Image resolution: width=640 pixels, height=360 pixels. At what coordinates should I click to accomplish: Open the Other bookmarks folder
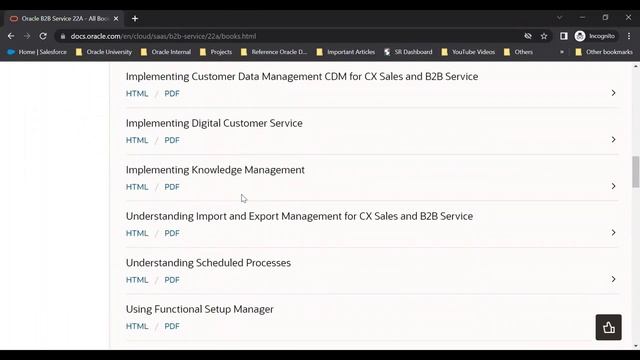click(x=604, y=52)
